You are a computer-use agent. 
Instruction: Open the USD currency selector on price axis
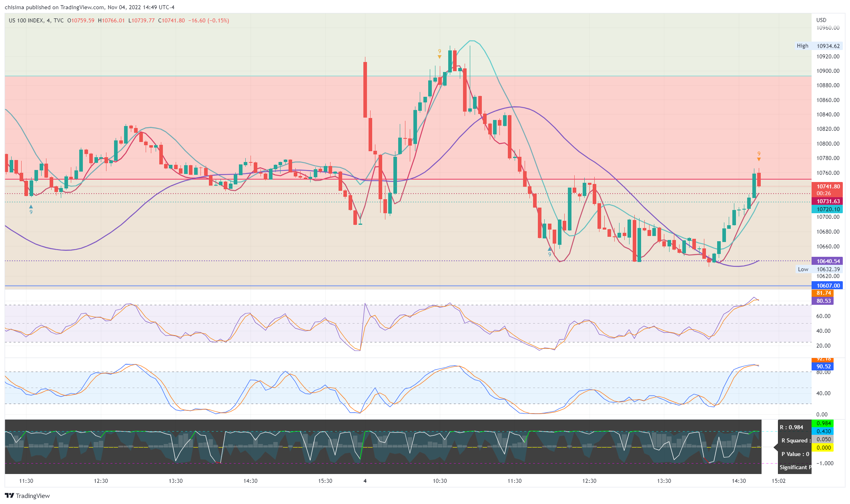tap(821, 20)
